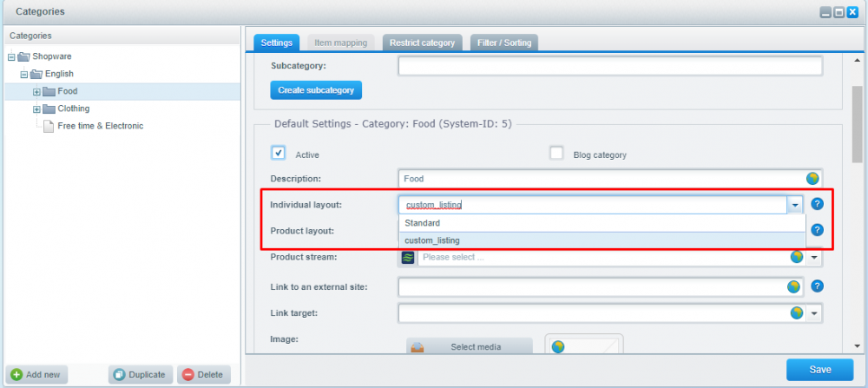The image size is (868, 388).
Task: Open the Product stream dropdown arrow
Action: (814, 258)
